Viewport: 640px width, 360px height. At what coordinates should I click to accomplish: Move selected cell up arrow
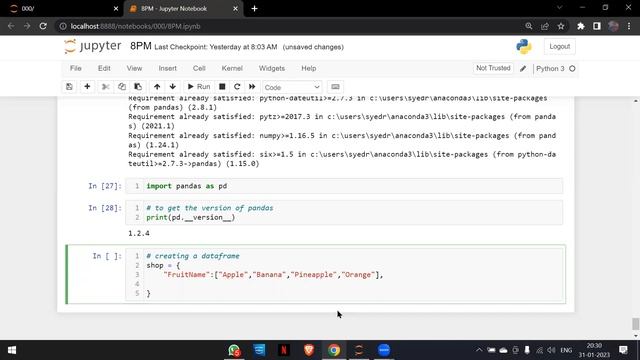pos(157,87)
